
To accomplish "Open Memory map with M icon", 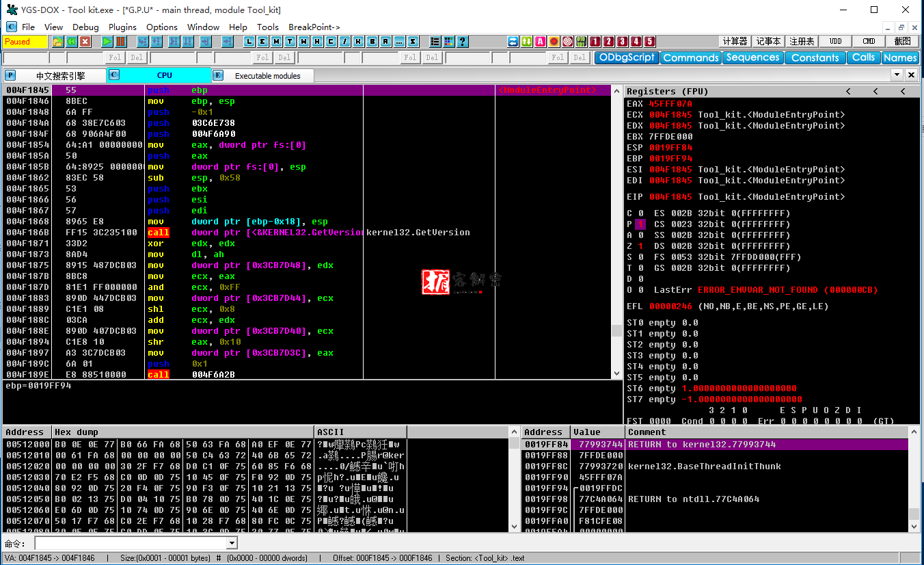I will (276, 42).
